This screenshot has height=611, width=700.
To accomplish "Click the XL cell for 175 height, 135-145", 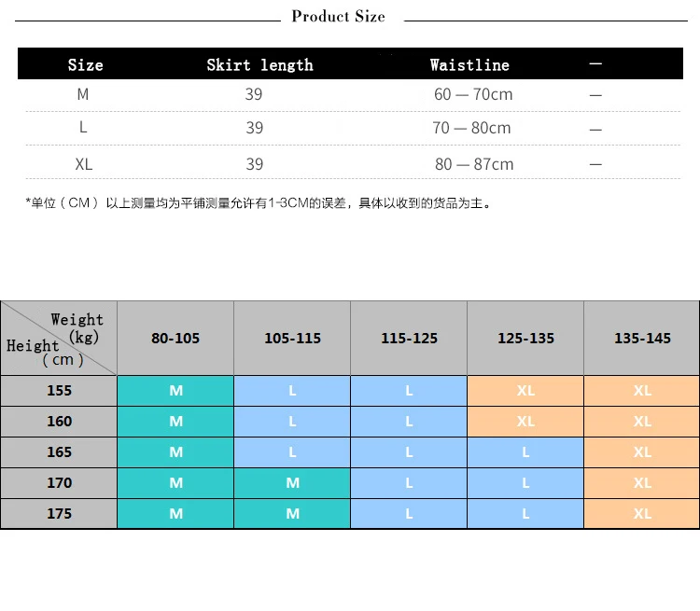I will pyautogui.click(x=642, y=514).
